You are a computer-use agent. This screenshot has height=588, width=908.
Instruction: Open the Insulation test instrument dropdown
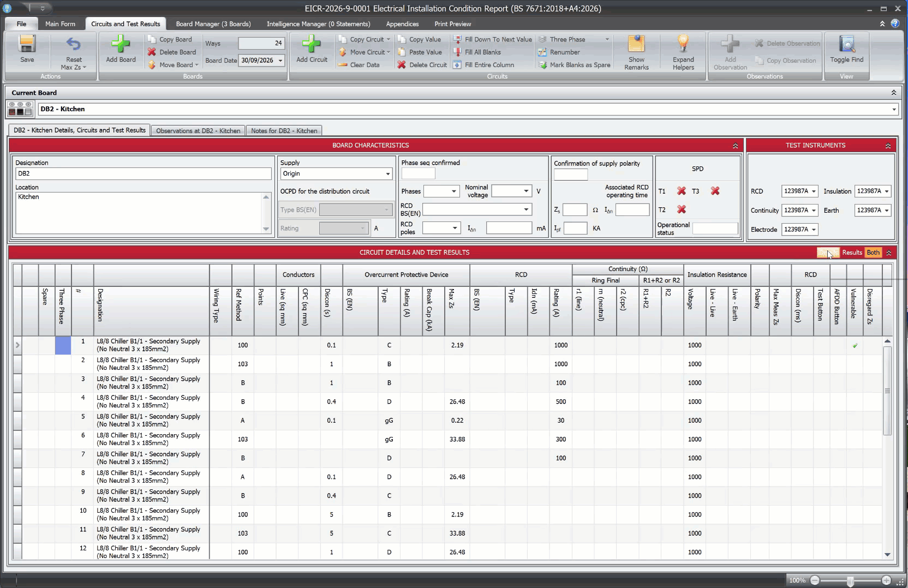coord(887,191)
